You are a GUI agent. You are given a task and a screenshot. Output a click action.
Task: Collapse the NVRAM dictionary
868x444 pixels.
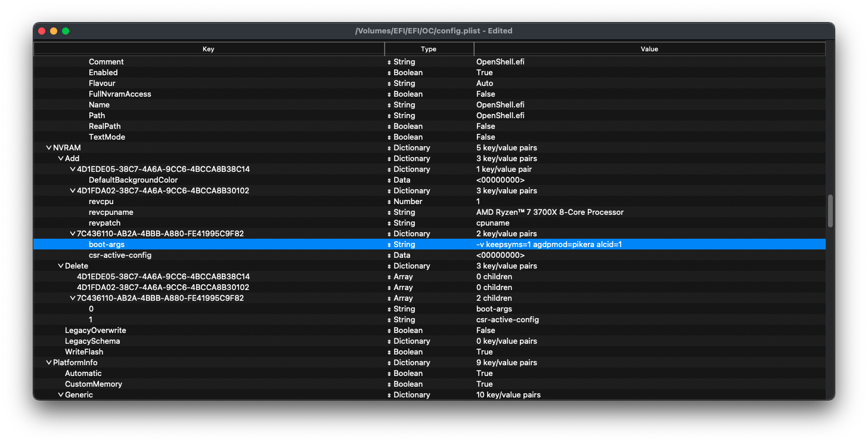[x=49, y=148]
